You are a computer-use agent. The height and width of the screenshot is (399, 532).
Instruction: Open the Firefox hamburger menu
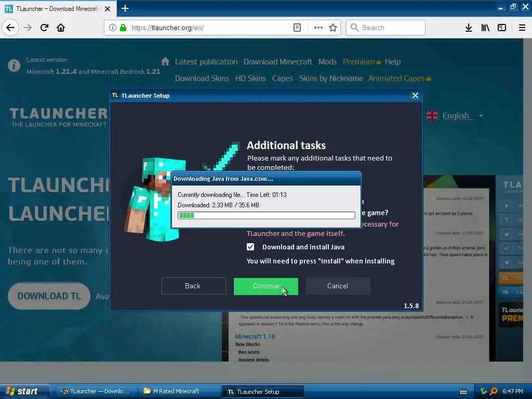[522, 28]
